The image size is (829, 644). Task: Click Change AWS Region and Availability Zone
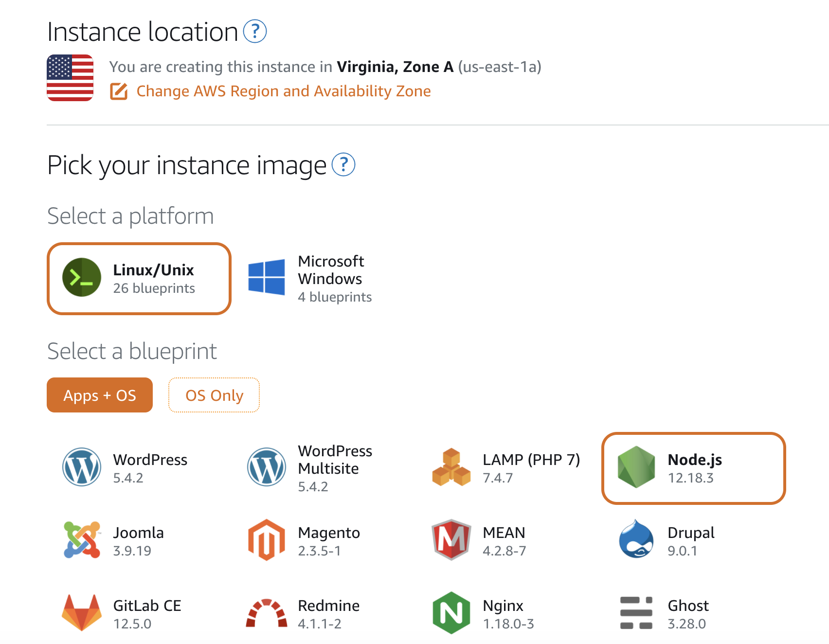(283, 91)
